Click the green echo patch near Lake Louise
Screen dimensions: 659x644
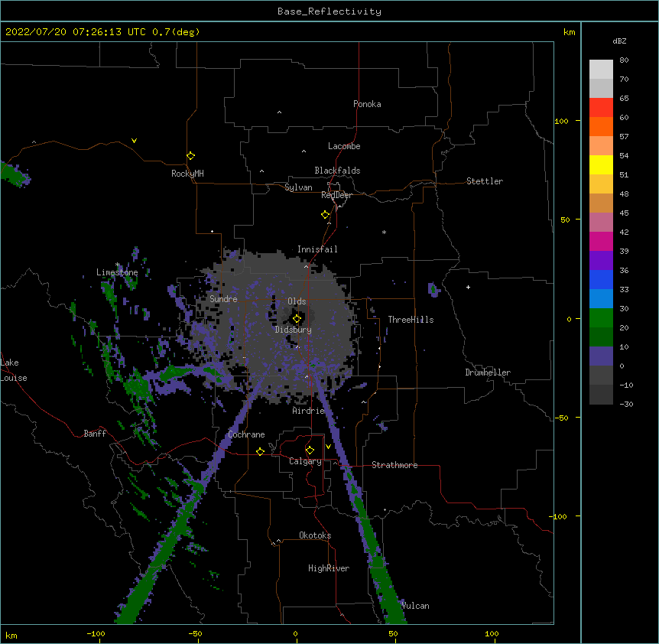point(15,175)
